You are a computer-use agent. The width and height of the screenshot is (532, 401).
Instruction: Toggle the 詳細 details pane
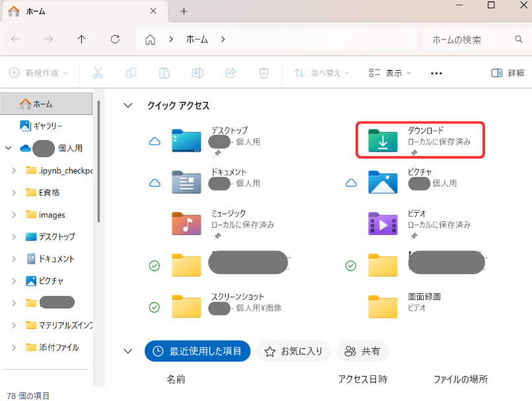[x=508, y=73]
